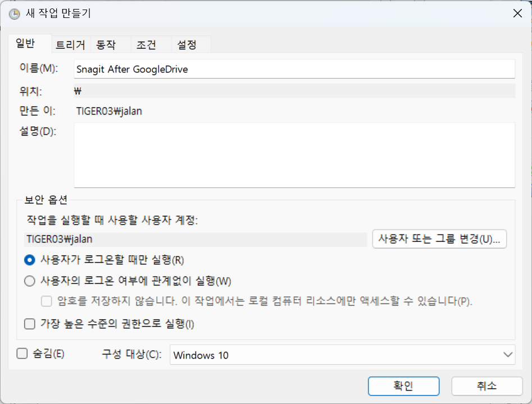Check the 암호를 저장하지 않습니다 checkbox
The height and width of the screenshot is (404, 532).
click(x=47, y=301)
